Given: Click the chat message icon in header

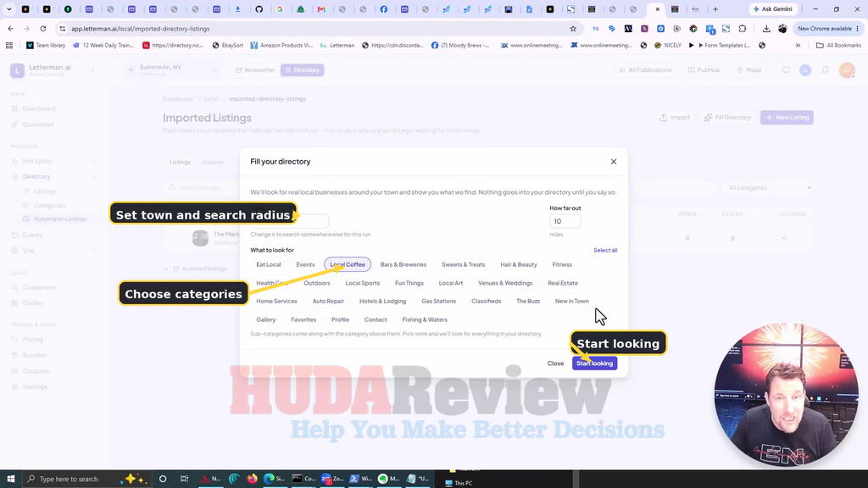Looking at the screenshot, I should [x=786, y=70].
